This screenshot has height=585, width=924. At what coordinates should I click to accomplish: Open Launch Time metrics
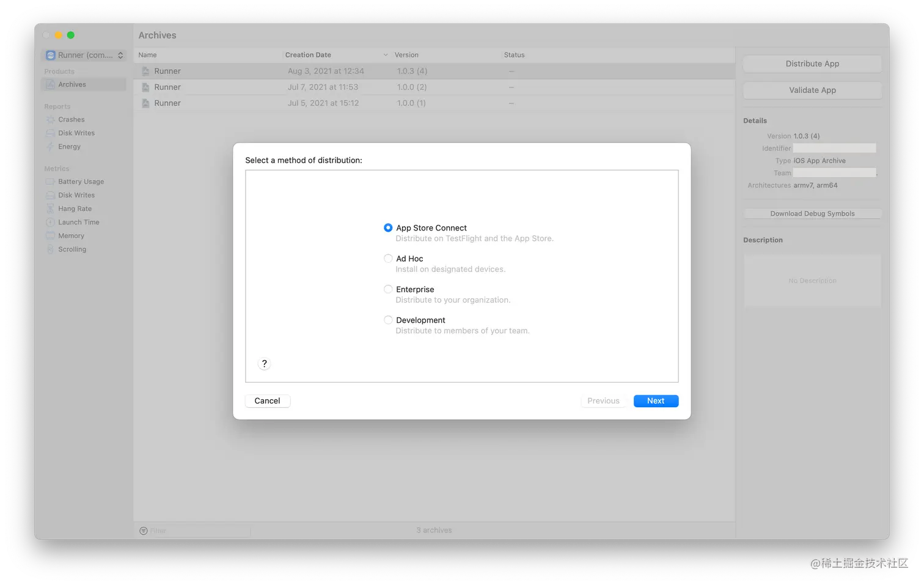78,223
